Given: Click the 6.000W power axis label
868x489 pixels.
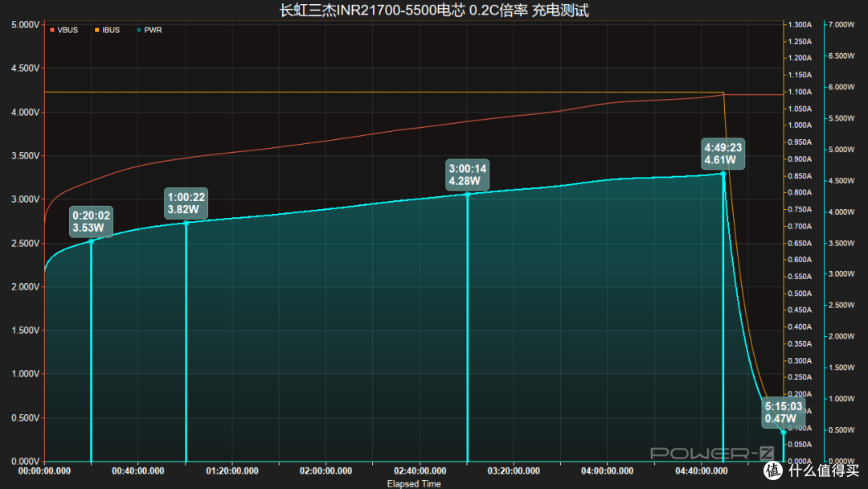Looking at the screenshot, I should click(x=841, y=87).
